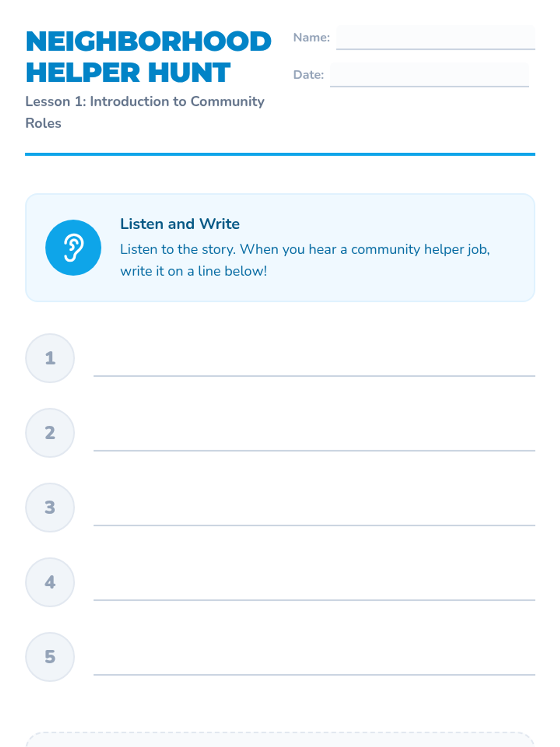
Task: Select the number 4 circle badge
Action: (x=50, y=582)
